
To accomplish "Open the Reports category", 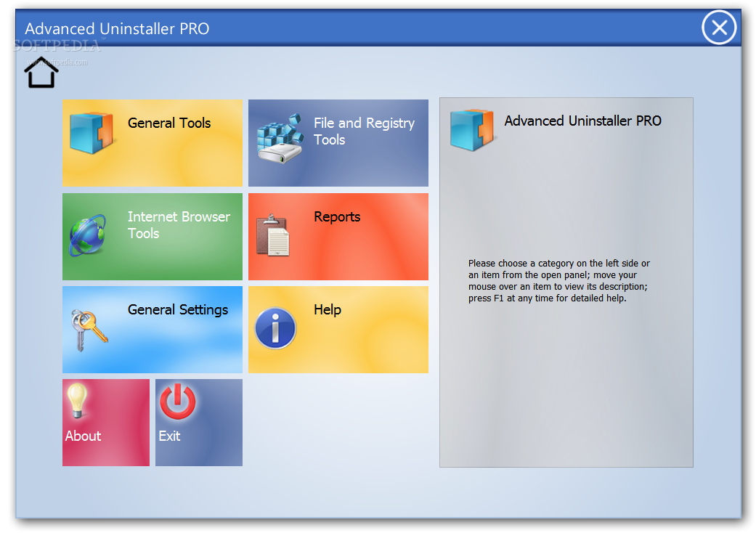I will (336, 216).
